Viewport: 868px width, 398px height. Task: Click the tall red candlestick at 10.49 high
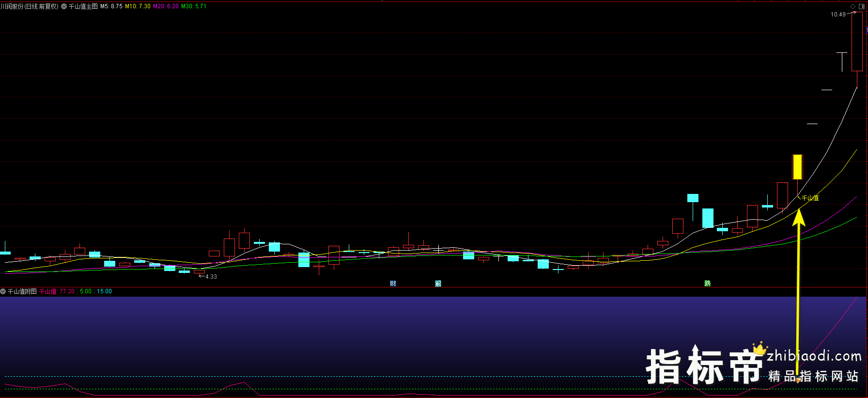(857, 42)
